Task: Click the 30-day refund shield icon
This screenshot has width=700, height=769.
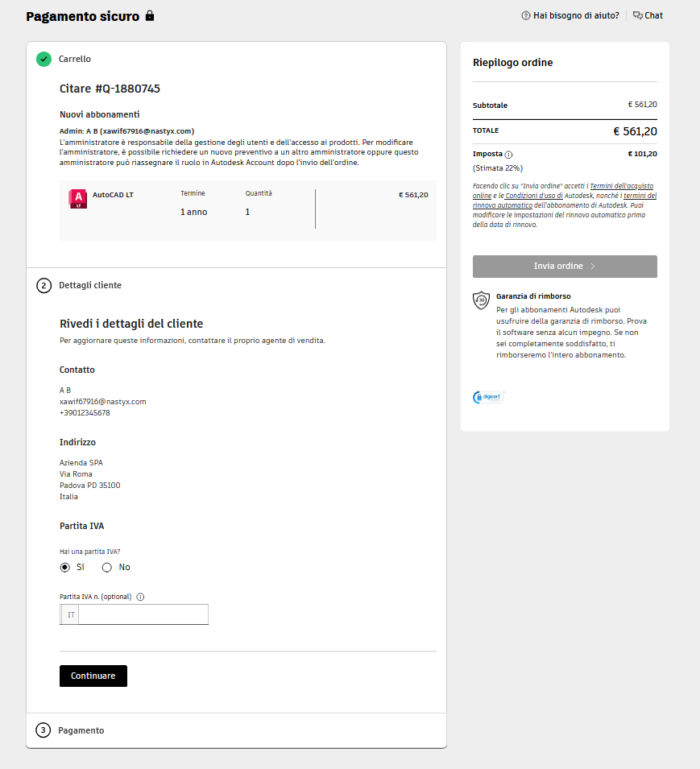Action: pyautogui.click(x=481, y=300)
